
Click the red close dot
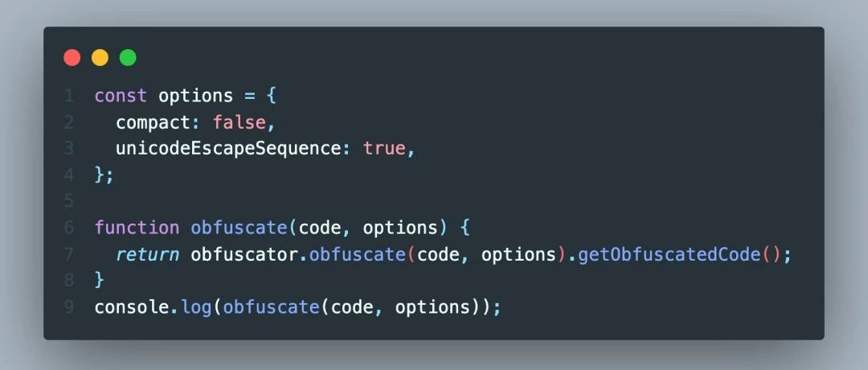[x=72, y=58]
